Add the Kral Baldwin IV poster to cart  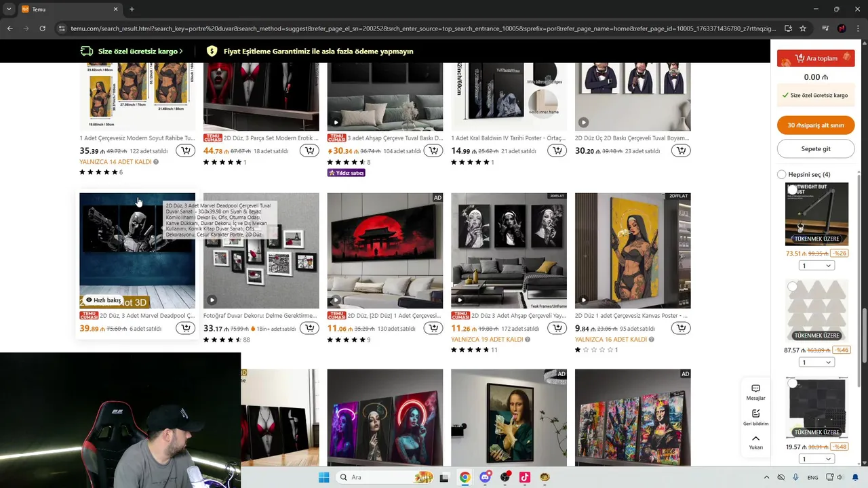click(x=557, y=150)
